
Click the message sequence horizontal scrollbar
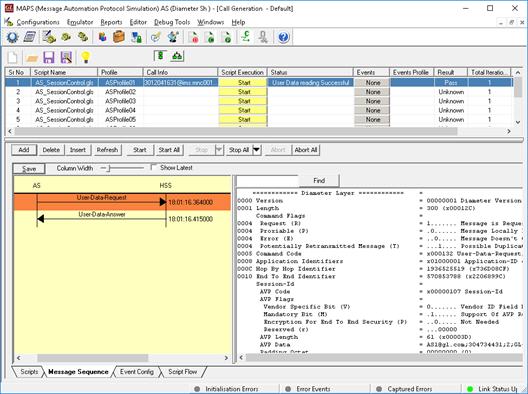122,358
